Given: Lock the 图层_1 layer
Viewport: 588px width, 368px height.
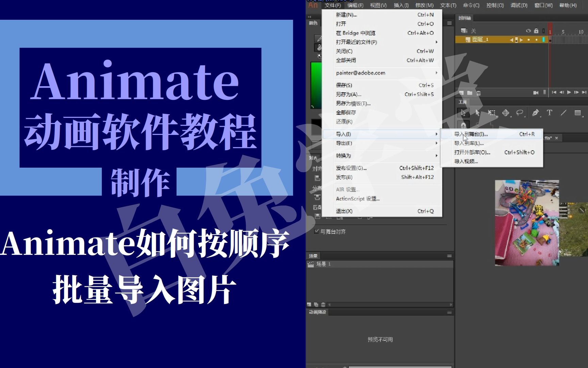Looking at the screenshot, I should (536, 40).
